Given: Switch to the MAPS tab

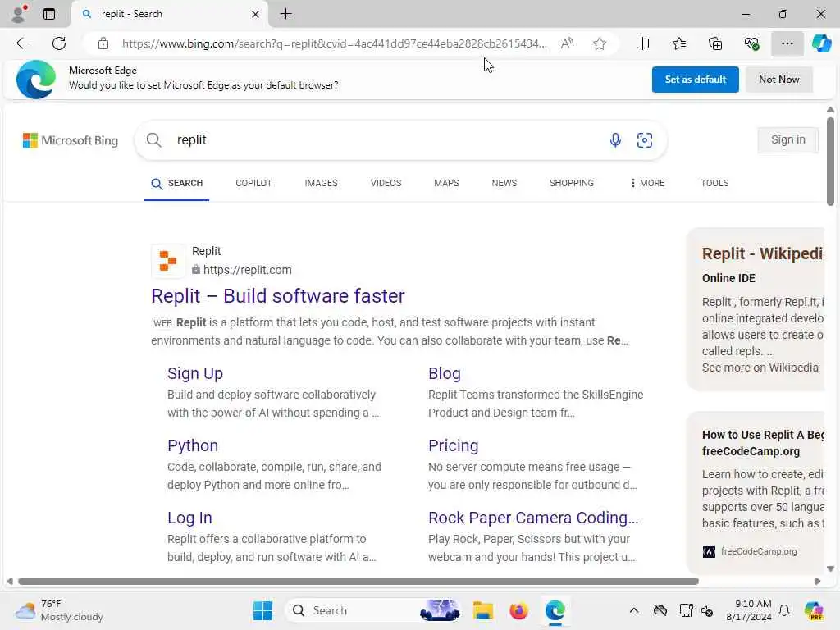Looking at the screenshot, I should click(x=446, y=183).
